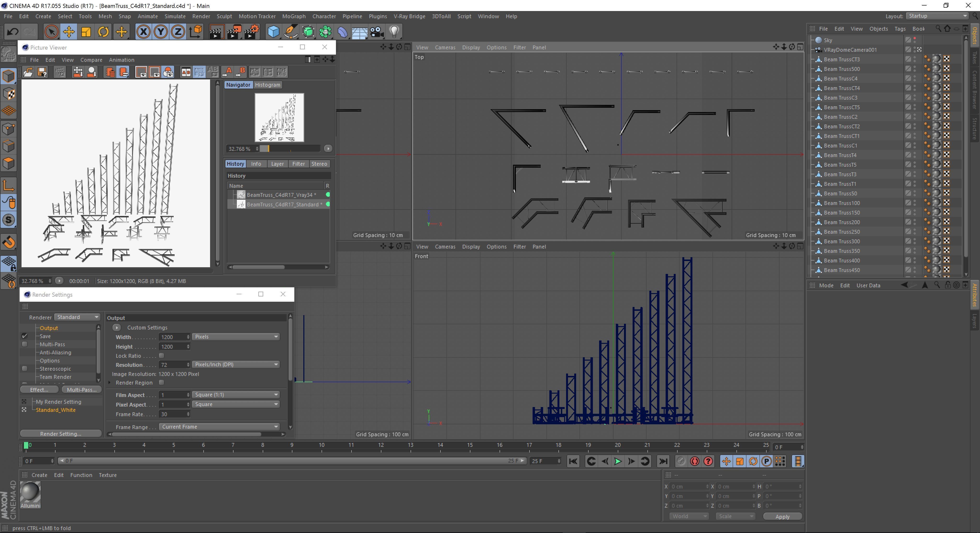980x533 pixels.
Task: Switch to the Histogram tab
Action: tap(267, 85)
